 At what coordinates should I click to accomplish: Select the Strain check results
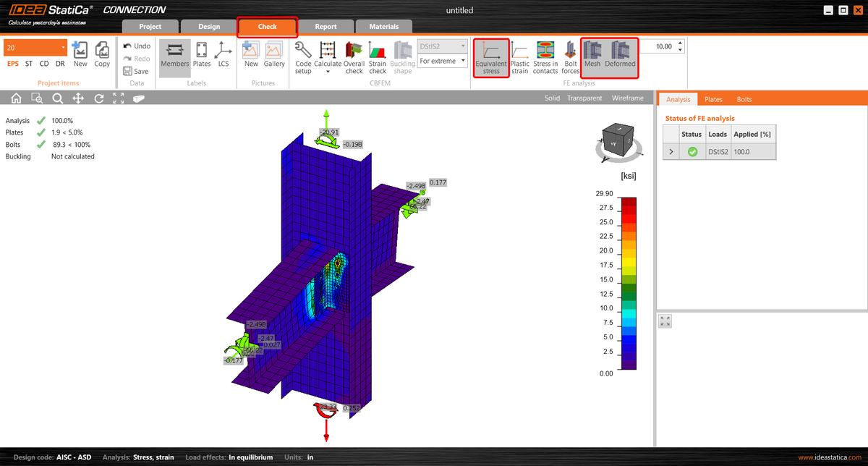[377, 58]
